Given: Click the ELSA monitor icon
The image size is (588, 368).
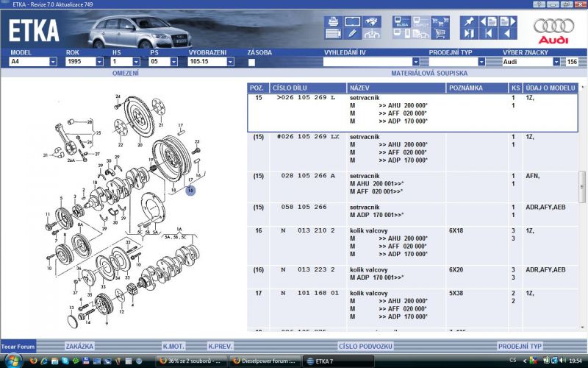Looking at the screenshot, I should click(402, 21).
